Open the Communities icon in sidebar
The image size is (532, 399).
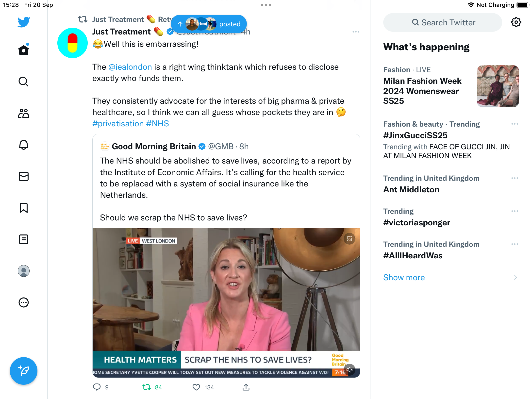coord(24,113)
